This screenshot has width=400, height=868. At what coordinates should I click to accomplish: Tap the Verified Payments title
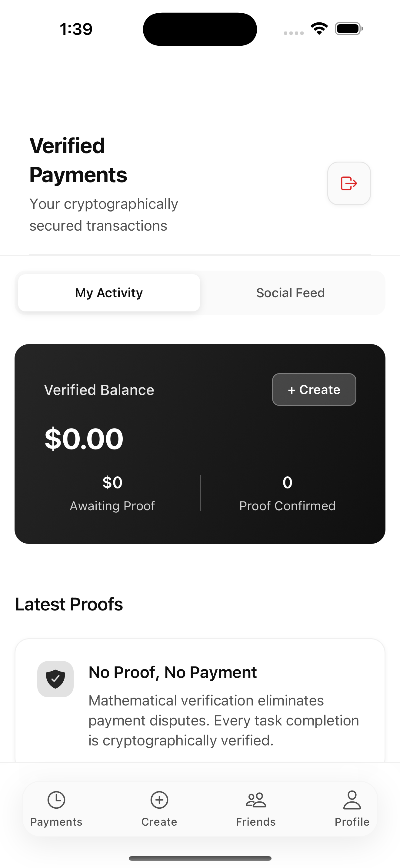[78, 160]
